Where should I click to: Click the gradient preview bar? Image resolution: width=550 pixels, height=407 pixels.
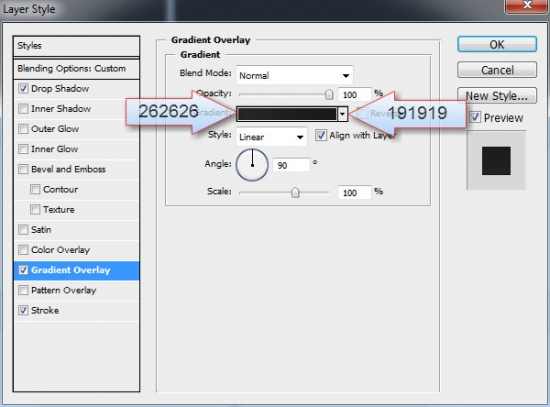(x=287, y=114)
